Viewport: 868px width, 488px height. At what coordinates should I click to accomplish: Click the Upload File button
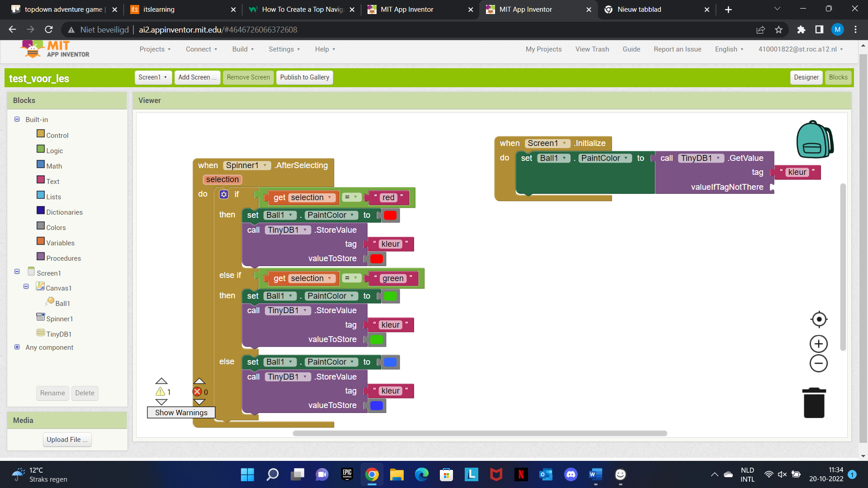click(67, 440)
